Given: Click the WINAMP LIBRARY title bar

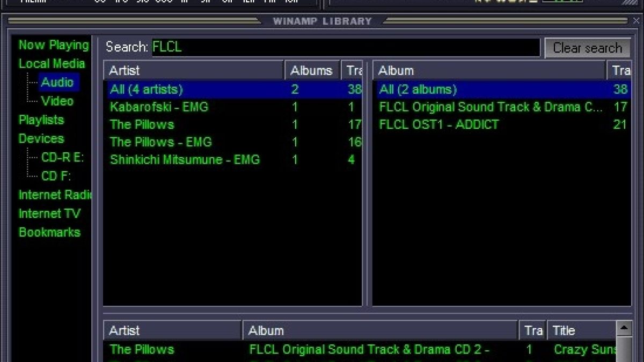Looking at the screenshot, I should [x=322, y=21].
